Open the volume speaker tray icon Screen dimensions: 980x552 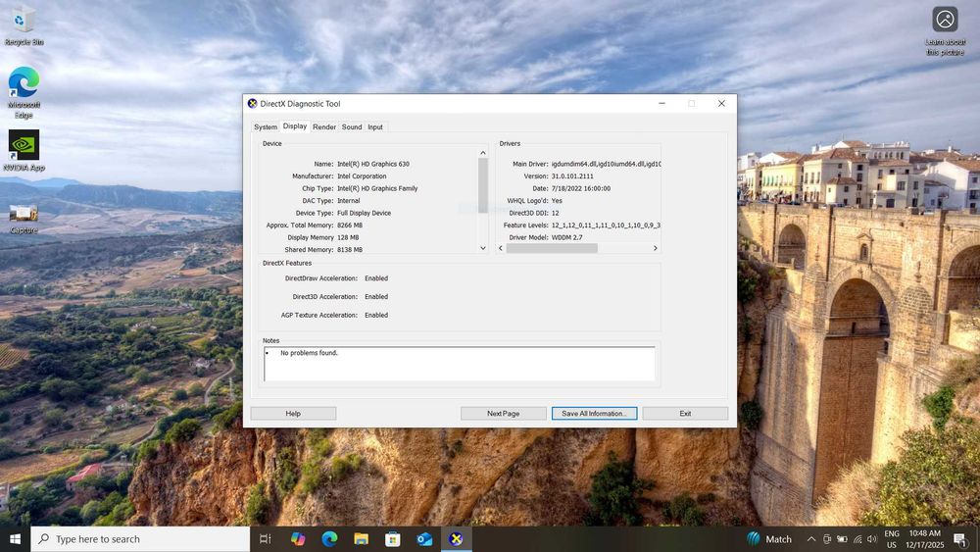(872, 539)
